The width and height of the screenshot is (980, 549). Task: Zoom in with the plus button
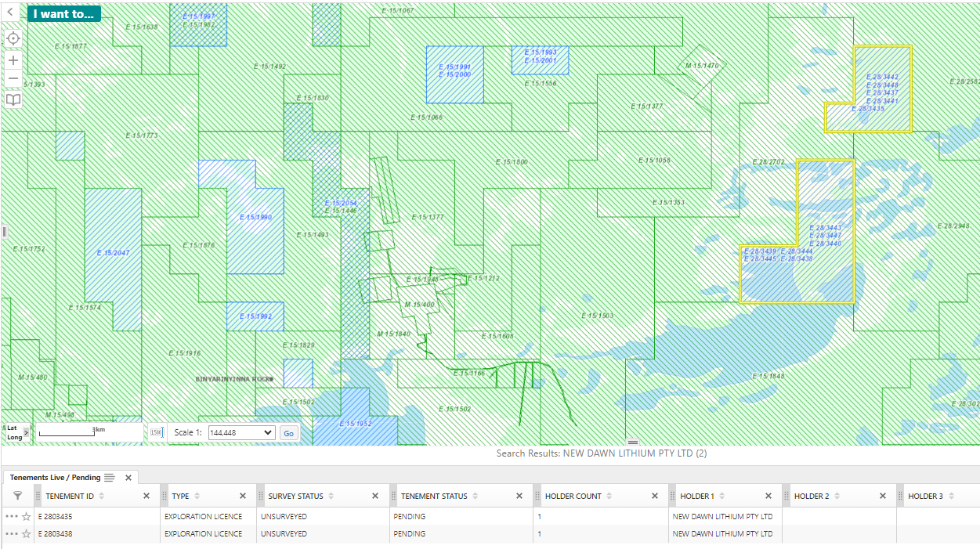coord(13,60)
